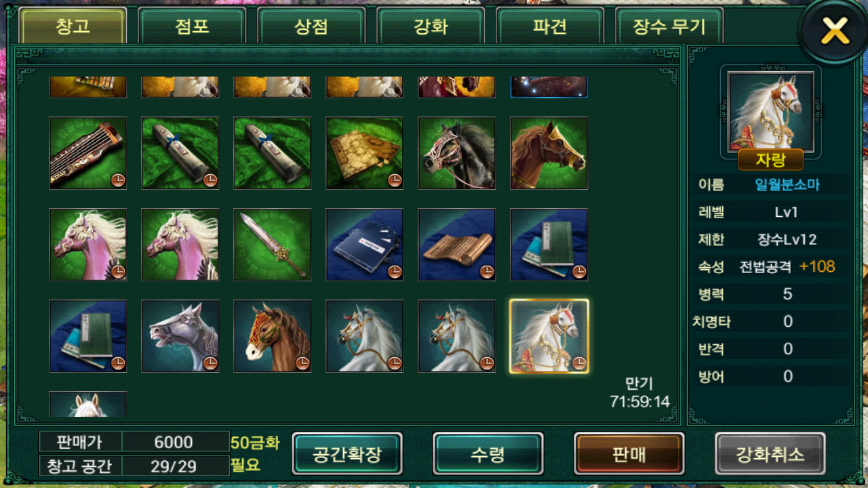The image size is (868, 488).
Task: Click the 수령 button
Action: (x=488, y=453)
